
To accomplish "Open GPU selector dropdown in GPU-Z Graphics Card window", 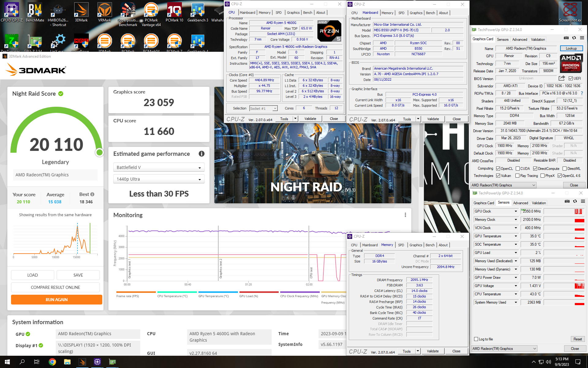I will pos(503,185).
